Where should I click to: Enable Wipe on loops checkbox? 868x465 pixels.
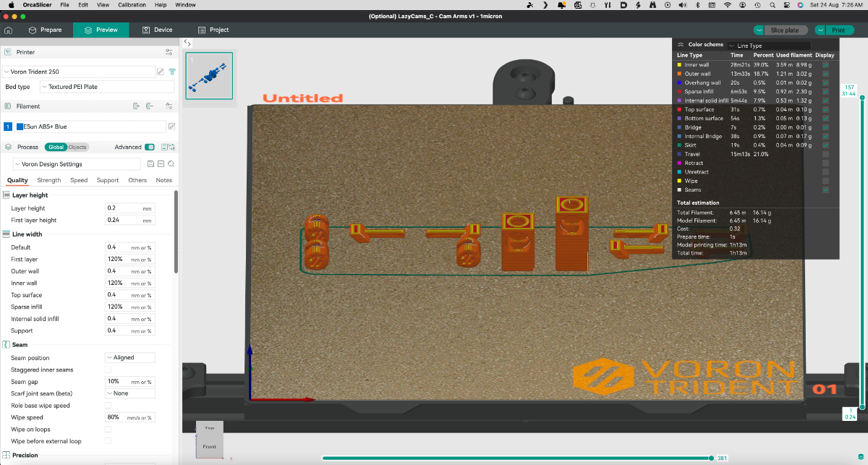click(x=109, y=429)
